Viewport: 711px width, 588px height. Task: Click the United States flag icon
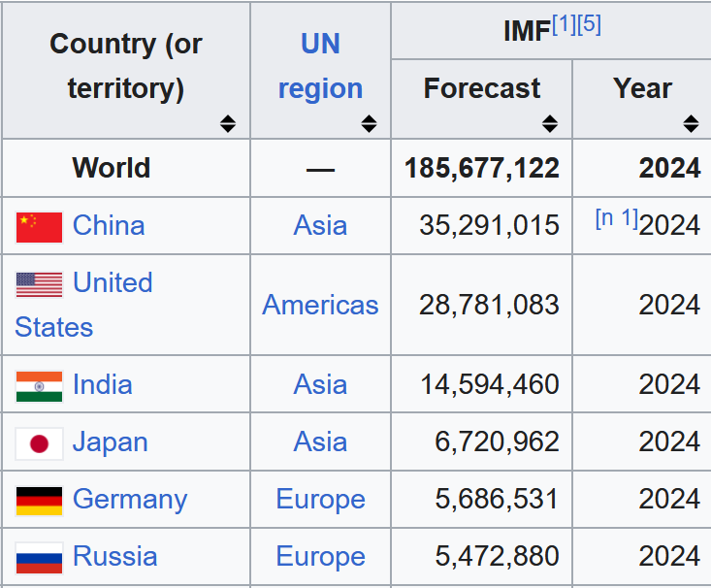coord(39,283)
